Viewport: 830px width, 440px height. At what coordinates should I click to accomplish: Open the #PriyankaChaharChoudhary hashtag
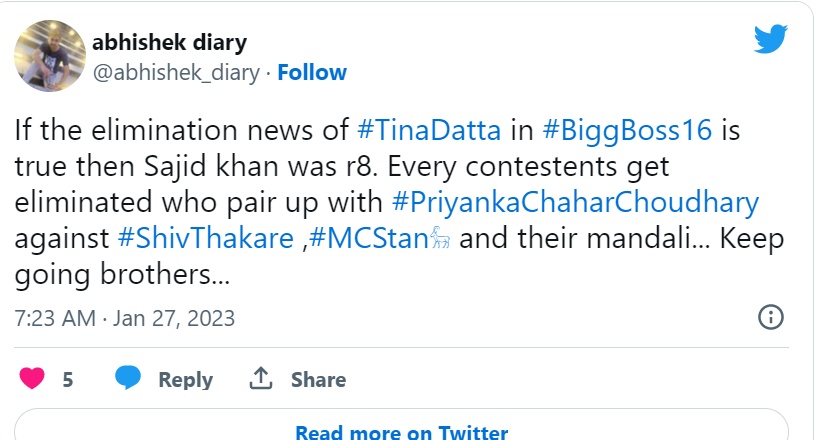click(x=574, y=202)
